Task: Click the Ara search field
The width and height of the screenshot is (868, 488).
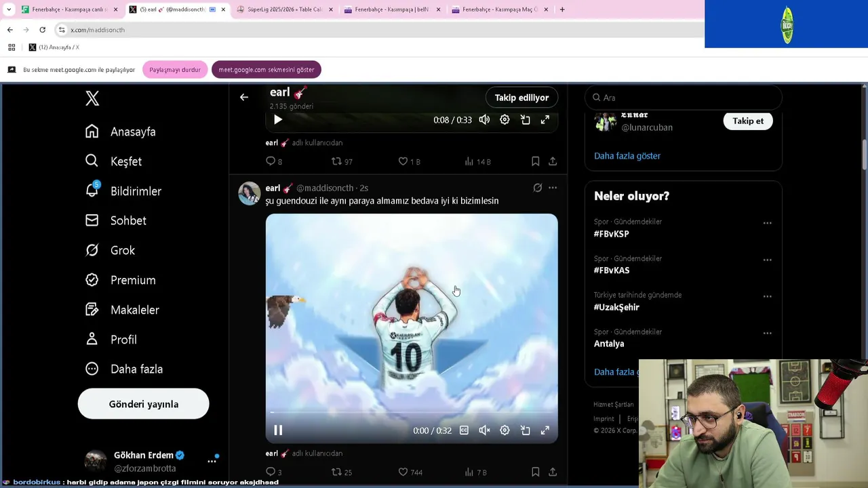Action: pyautogui.click(x=683, y=98)
